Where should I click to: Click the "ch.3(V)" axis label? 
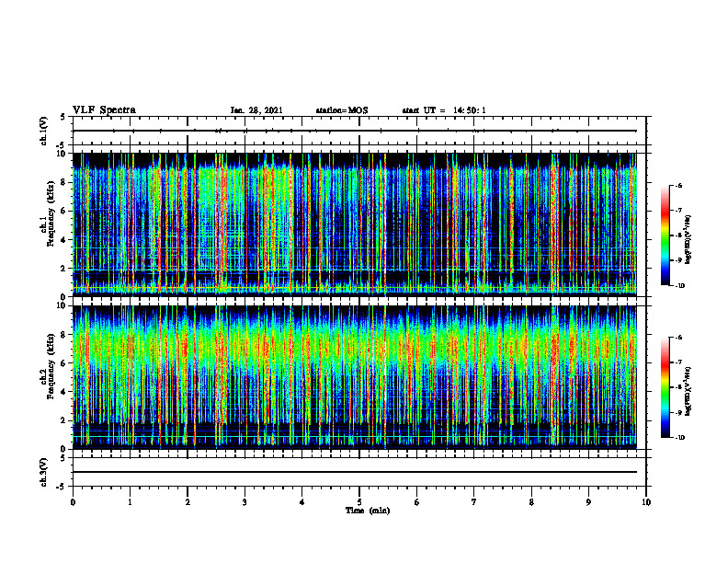[x=44, y=472]
